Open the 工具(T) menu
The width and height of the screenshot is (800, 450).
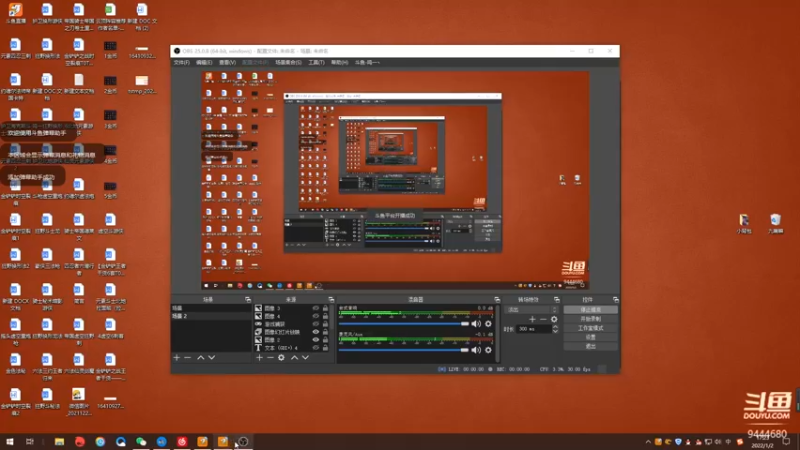click(316, 62)
